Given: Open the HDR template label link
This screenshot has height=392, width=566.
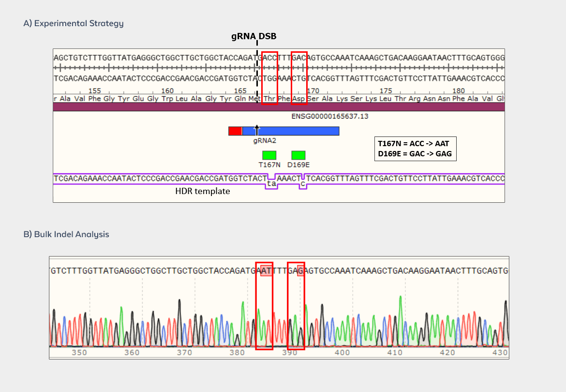Looking at the screenshot, I should tap(203, 191).
